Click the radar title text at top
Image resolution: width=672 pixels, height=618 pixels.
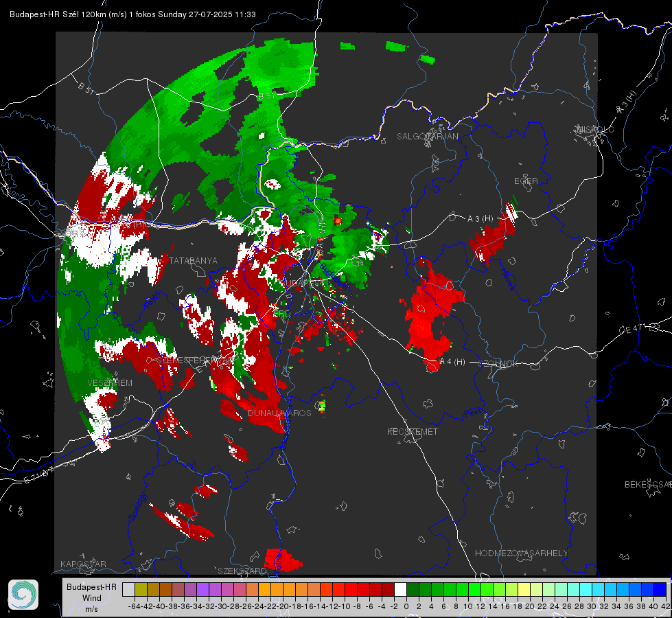click(132, 14)
